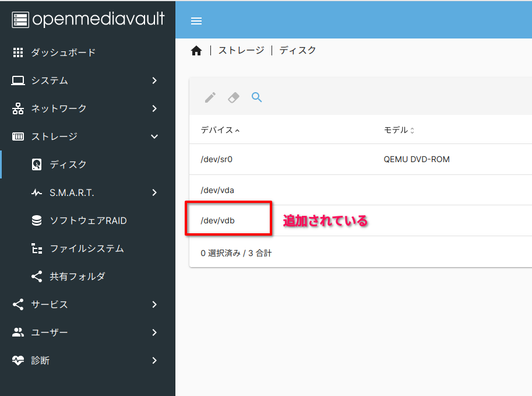Click the ソフトウェアRAID database icon
532x396 pixels.
pyautogui.click(x=37, y=220)
